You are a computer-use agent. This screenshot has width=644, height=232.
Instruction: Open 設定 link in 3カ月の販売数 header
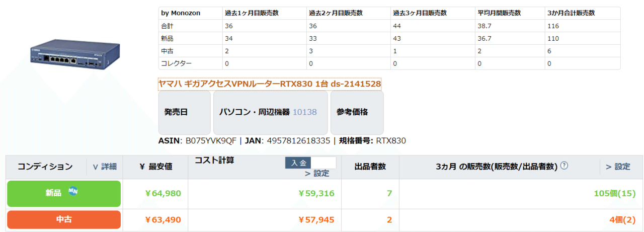(618, 167)
